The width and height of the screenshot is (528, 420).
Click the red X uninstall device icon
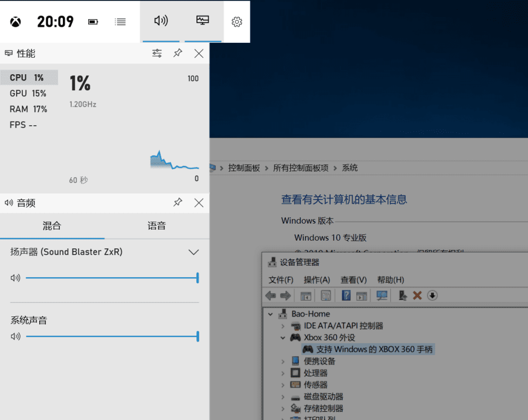(418, 295)
